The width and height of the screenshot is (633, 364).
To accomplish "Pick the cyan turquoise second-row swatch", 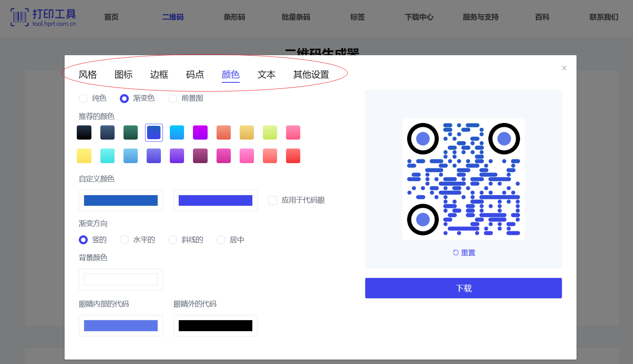I will (107, 156).
